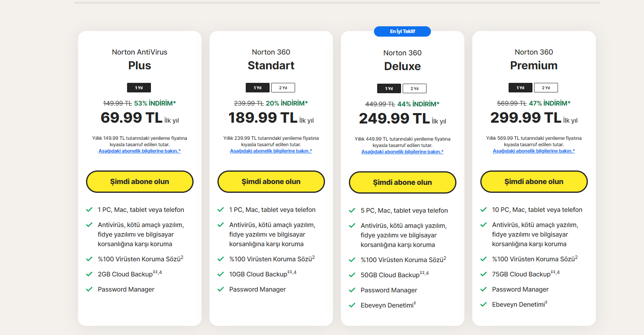Screen dimensions: 644x335
Task: View subscription details link under Premium price
Action: click(534, 151)
